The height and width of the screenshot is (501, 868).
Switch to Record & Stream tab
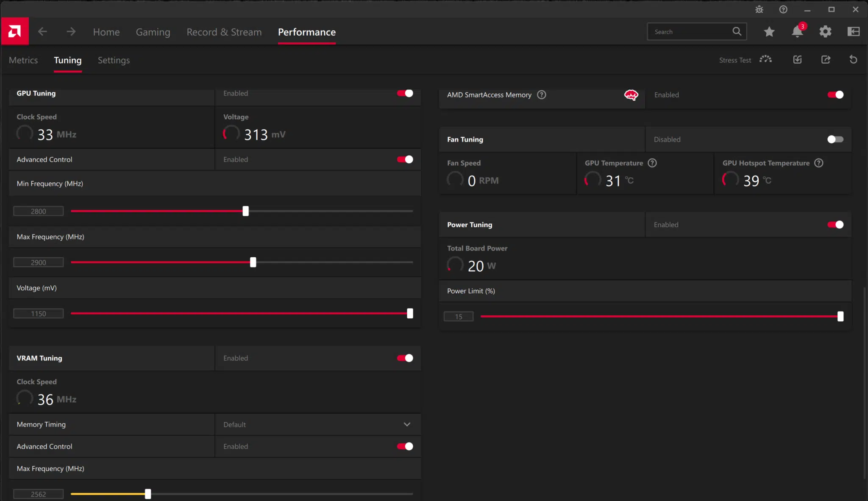pyautogui.click(x=224, y=32)
